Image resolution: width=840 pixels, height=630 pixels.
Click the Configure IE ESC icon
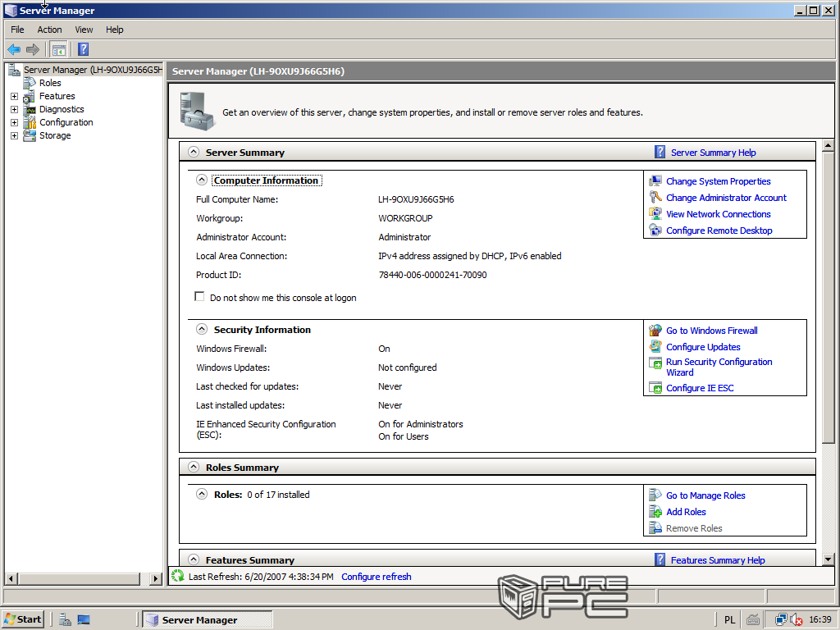coord(655,388)
